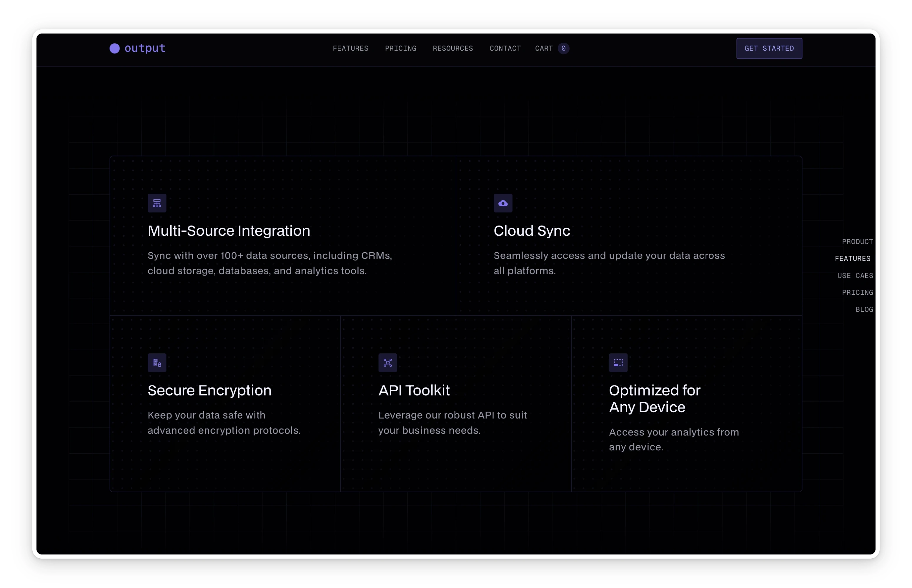Click the Cloud Sync heading

coord(531,231)
